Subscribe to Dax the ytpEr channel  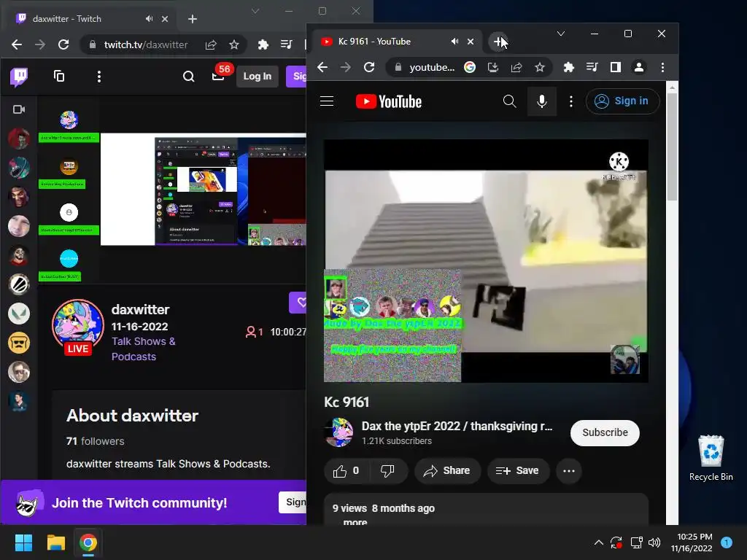point(605,433)
